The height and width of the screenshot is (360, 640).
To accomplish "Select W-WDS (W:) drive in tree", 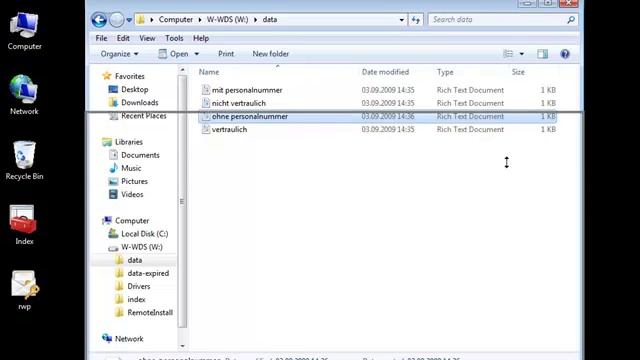I will [x=142, y=247].
